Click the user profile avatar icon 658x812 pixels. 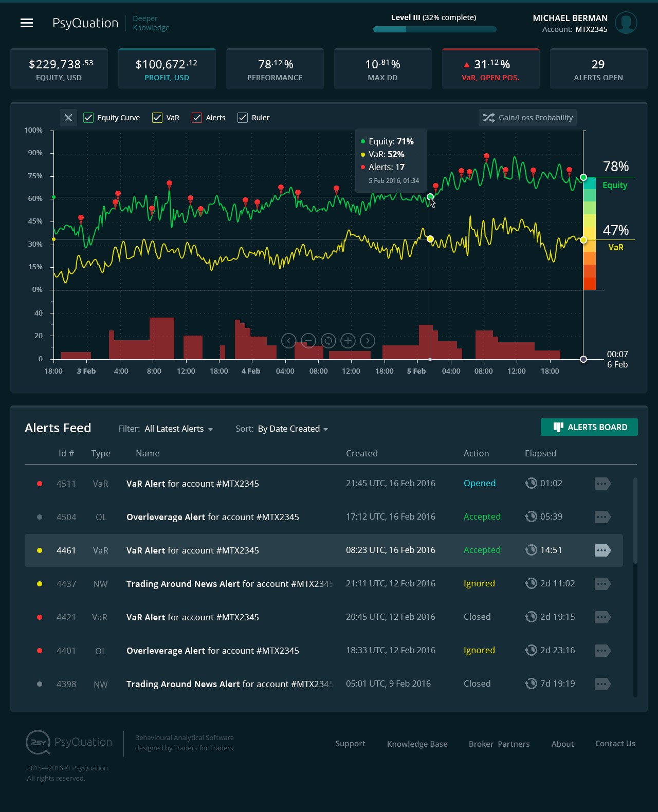626,23
